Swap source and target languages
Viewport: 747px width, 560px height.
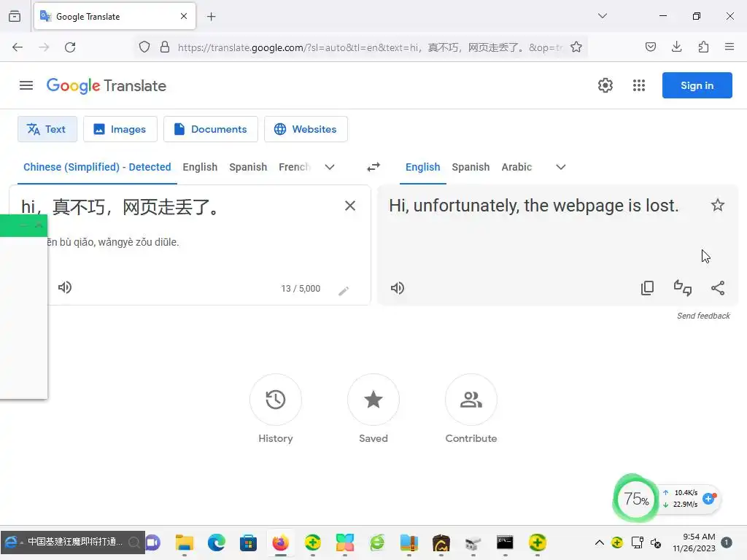(x=373, y=167)
